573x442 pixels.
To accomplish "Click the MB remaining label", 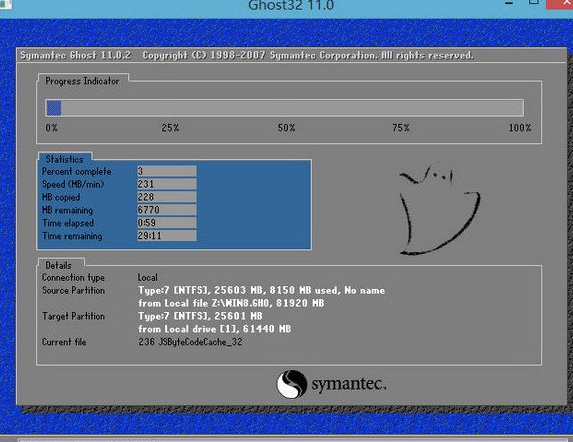I will click(x=68, y=210).
